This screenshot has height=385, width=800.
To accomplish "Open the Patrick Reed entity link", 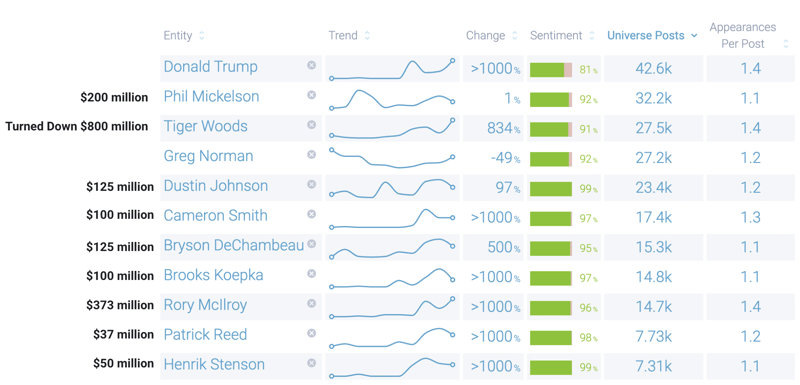I will click(205, 335).
